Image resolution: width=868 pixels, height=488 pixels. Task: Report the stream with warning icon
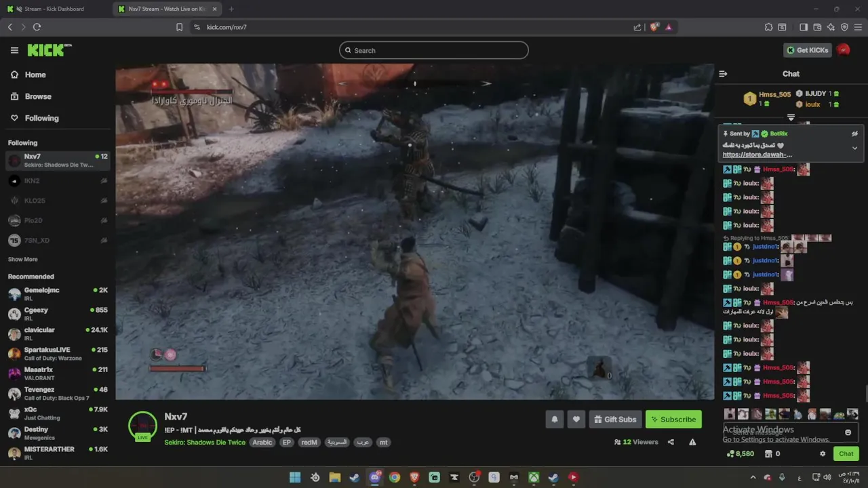tap(692, 442)
